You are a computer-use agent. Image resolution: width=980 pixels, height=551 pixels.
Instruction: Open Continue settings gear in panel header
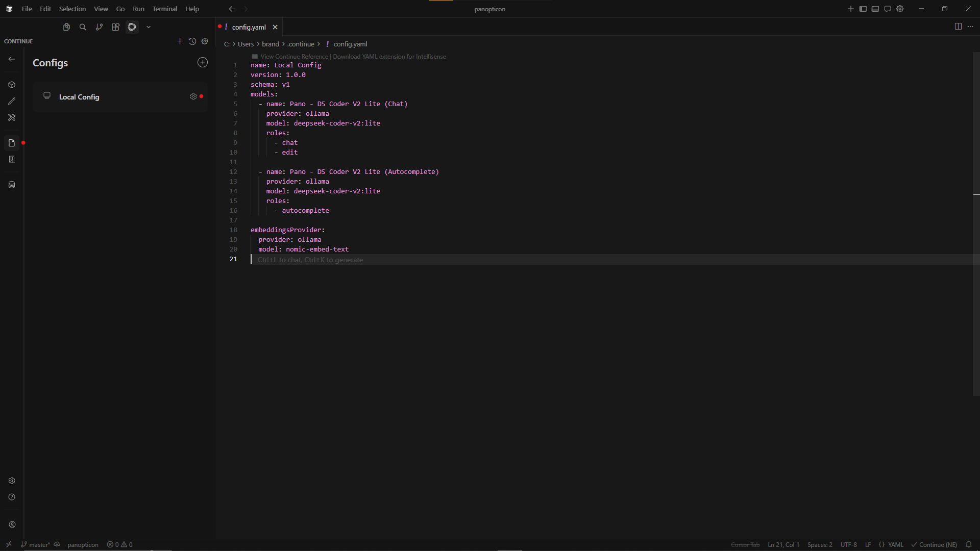click(x=205, y=41)
